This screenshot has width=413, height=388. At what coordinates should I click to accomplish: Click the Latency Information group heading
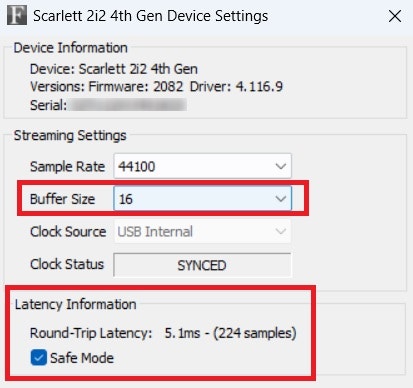(76, 304)
